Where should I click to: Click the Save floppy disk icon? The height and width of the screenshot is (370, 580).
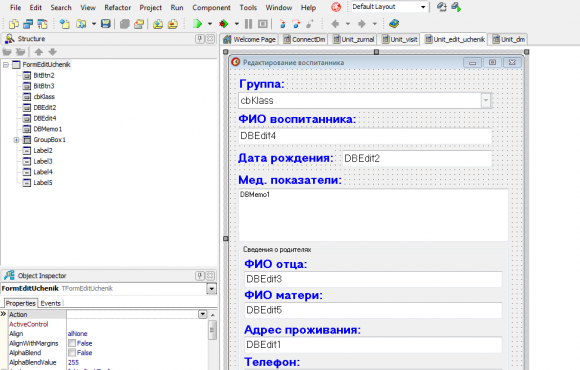pyautogui.click(x=106, y=24)
